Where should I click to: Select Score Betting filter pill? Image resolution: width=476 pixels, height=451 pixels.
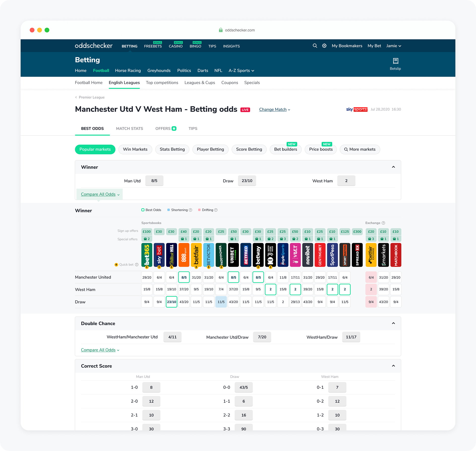(x=249, y=149)
